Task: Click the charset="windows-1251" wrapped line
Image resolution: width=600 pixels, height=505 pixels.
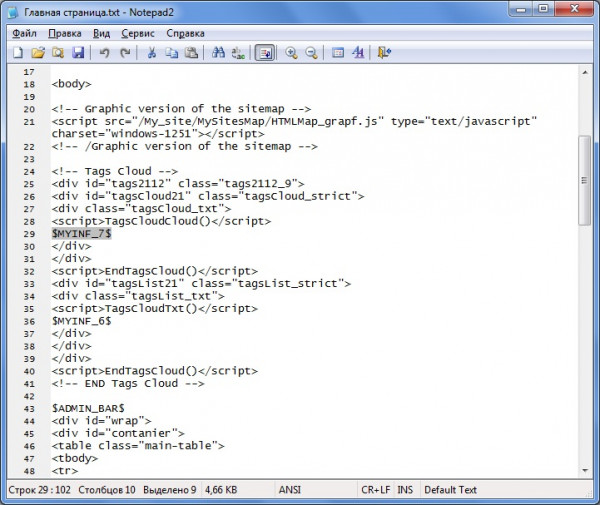Action: (x=158, y=134)
